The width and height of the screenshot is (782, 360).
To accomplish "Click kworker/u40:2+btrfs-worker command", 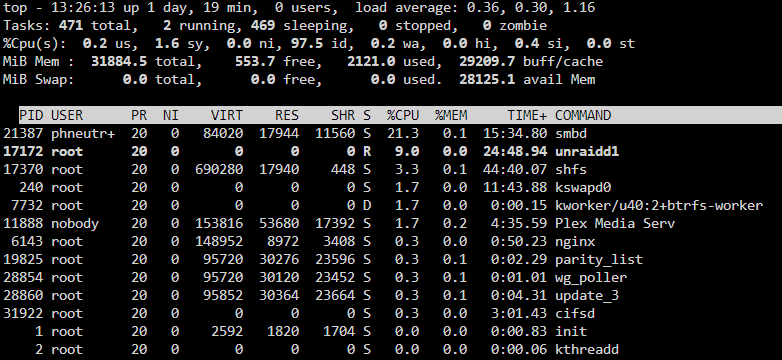I will (x=659, y=205).
